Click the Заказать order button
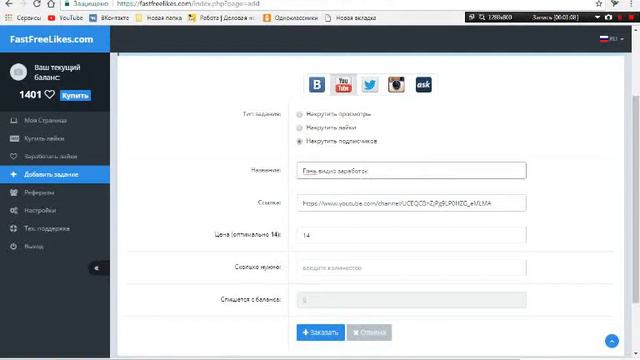This screenshot has height=360, width=640. tap(320, 332)
